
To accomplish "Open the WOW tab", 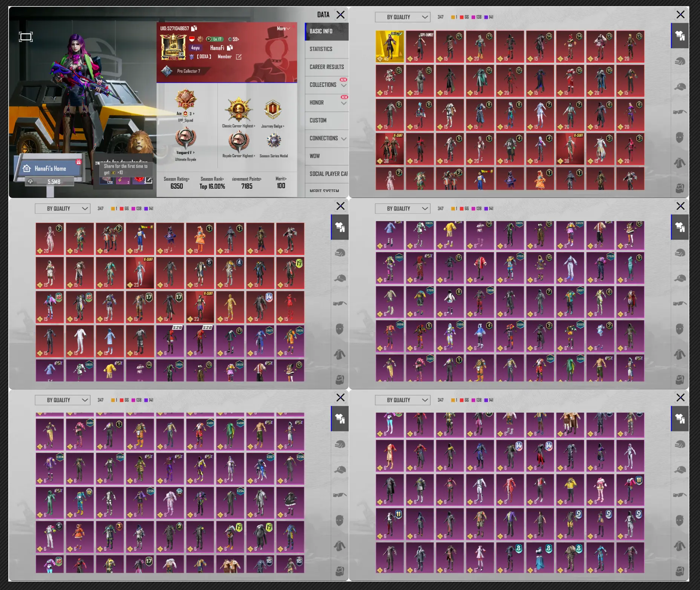I will click(326, 156).
